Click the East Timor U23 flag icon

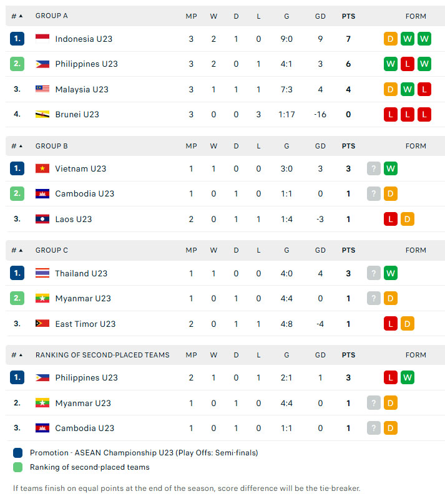click(x=42, y=324)
